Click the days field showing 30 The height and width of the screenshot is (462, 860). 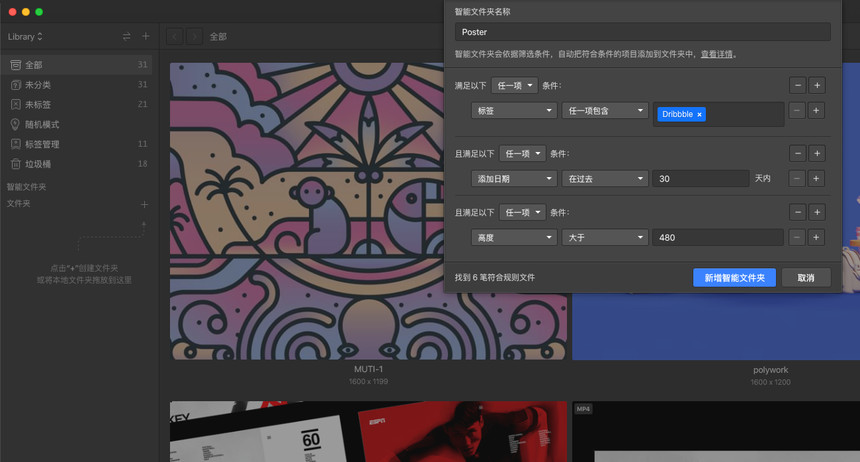(x=700, y=179)
